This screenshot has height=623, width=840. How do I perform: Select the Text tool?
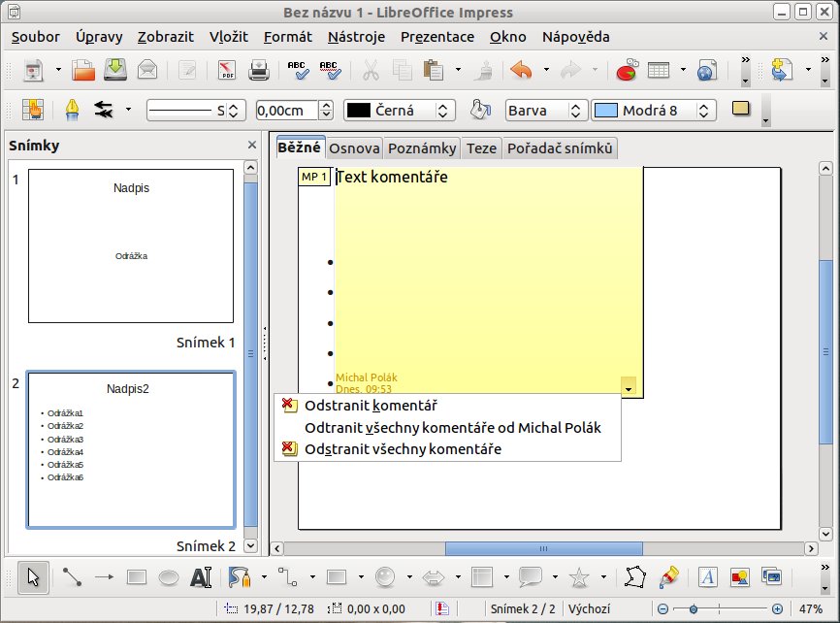[x=202, y=577]
